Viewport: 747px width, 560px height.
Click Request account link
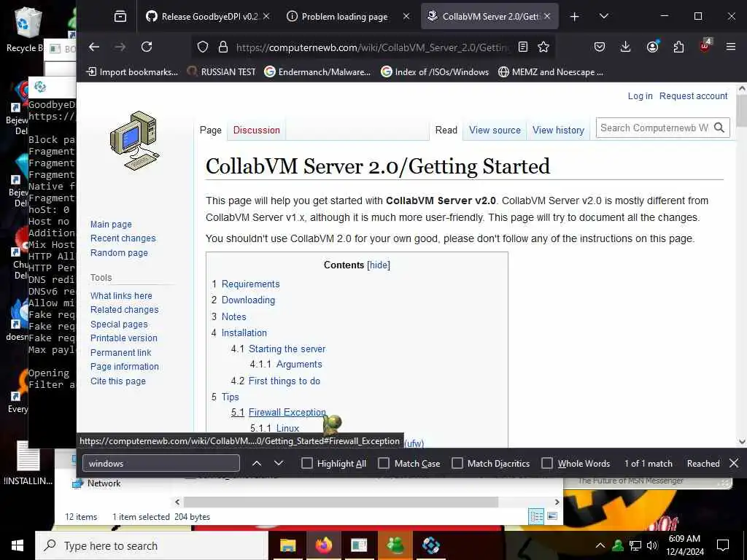[693, 96]
